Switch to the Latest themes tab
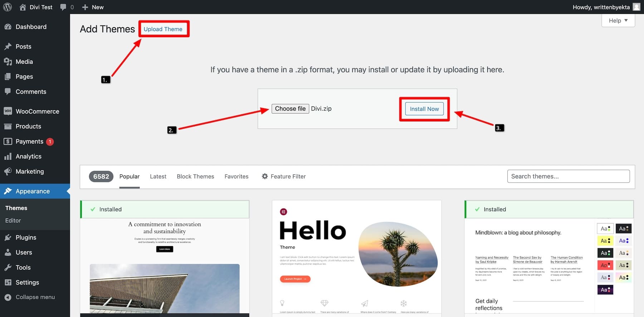This screenshot has width=644, height=317. coord(158,177)
